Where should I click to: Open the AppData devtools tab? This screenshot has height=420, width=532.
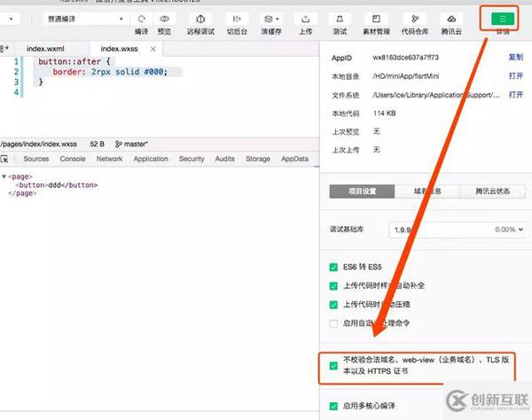[295, 159]
